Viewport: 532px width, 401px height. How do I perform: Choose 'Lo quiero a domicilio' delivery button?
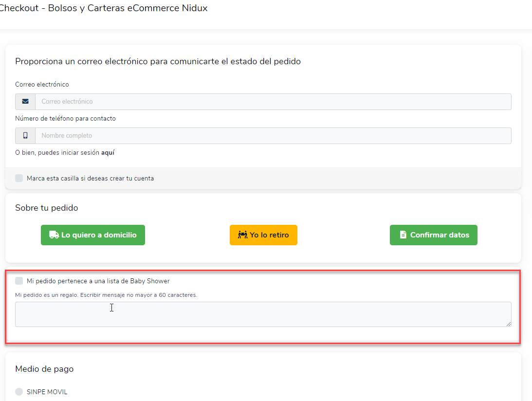point(93,235)
